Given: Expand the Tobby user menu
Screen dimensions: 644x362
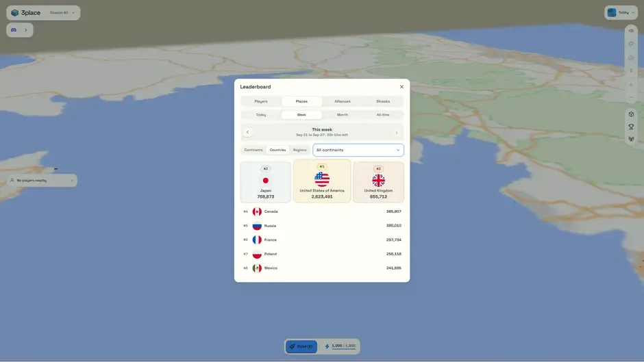Looking at the screenshot, I should [x=621, y=13].
